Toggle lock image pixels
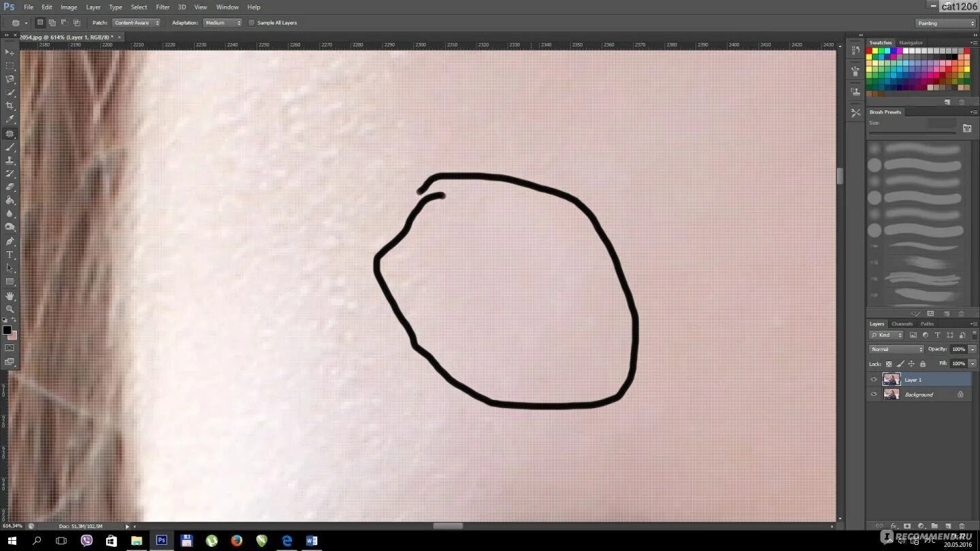Viewport: 980px width, 551px height. click(900, 364)
